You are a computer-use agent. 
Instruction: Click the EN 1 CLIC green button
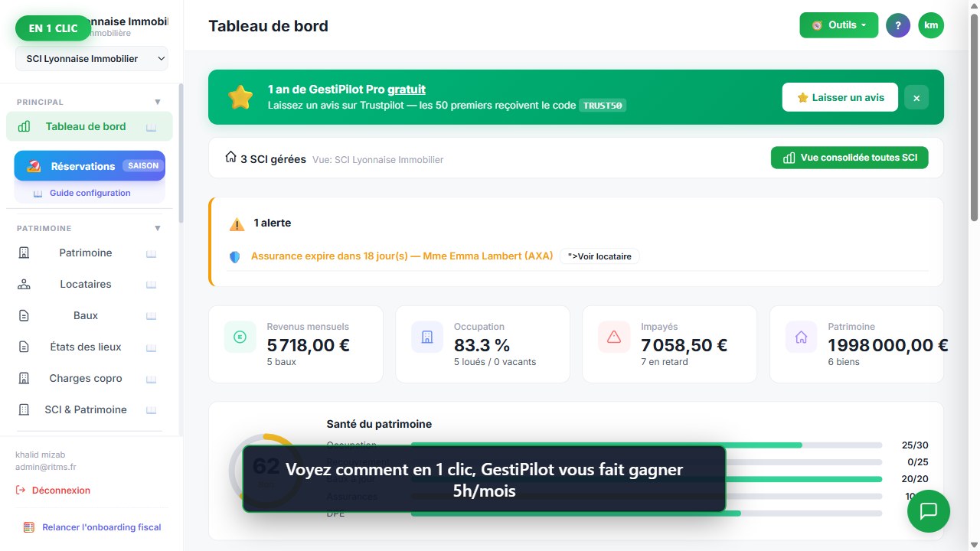click(54, 28)
